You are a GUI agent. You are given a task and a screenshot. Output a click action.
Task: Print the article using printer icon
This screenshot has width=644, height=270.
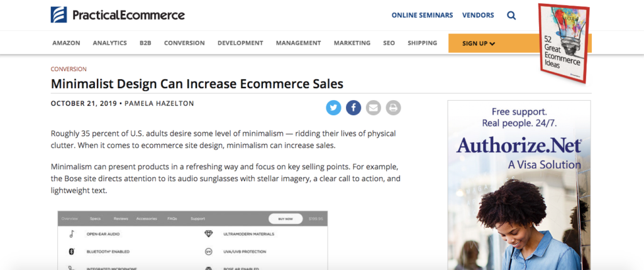click(x=393, y=108)
